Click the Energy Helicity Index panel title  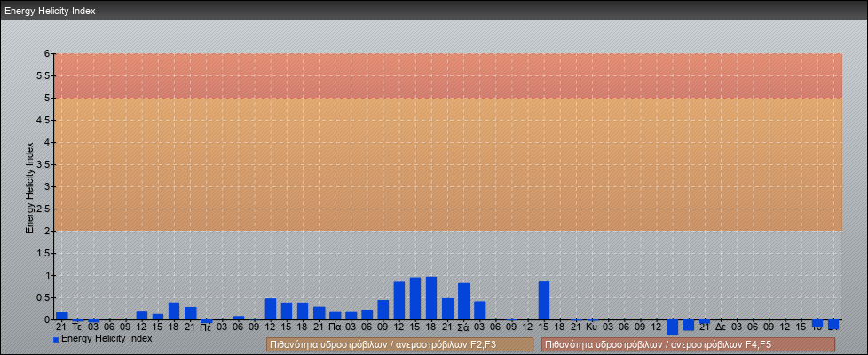[x=50, y=11]
